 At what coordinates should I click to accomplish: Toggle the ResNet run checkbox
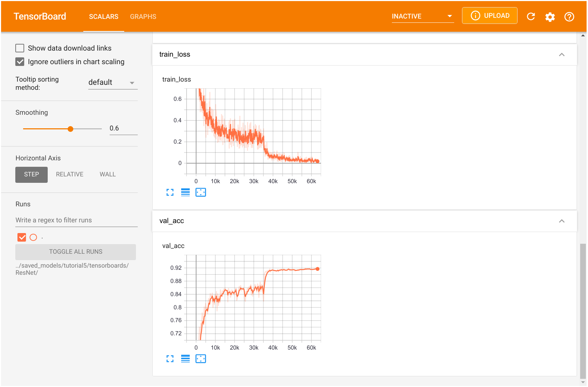[22, 237]
